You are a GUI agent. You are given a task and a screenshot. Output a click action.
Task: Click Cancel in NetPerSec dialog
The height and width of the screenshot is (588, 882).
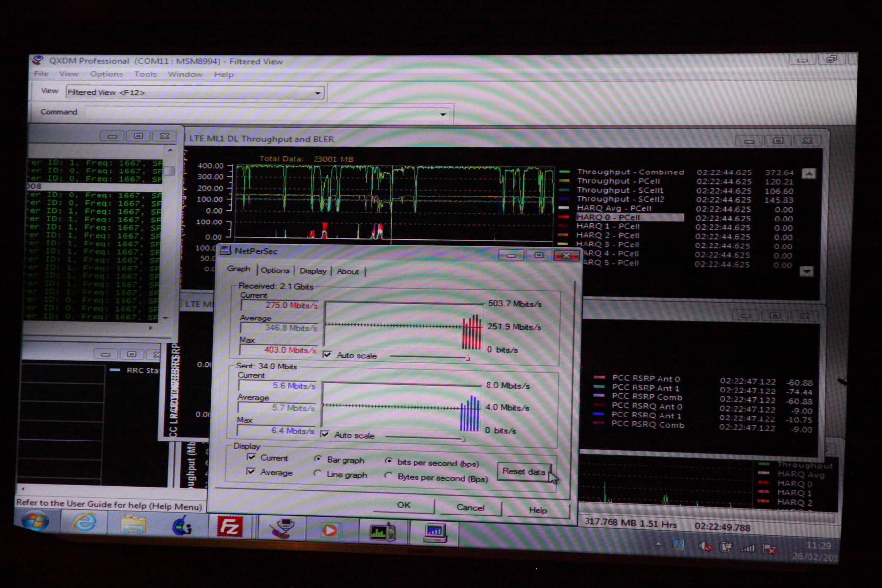tap(470, 507)
